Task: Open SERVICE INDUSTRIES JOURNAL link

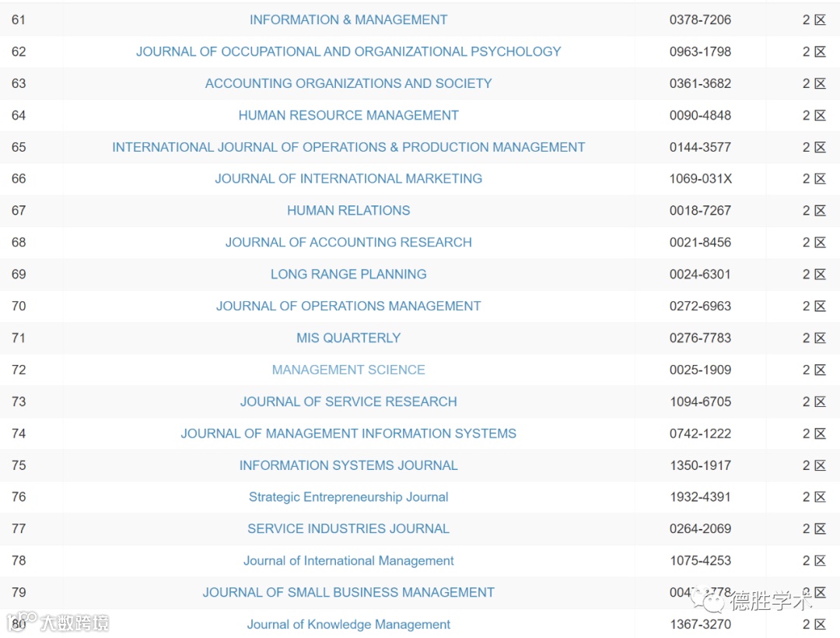Action: [348, 529]
